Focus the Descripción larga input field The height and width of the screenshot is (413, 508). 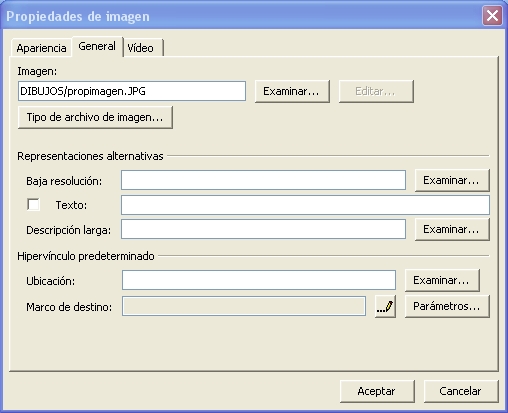[x=263, y=229]
